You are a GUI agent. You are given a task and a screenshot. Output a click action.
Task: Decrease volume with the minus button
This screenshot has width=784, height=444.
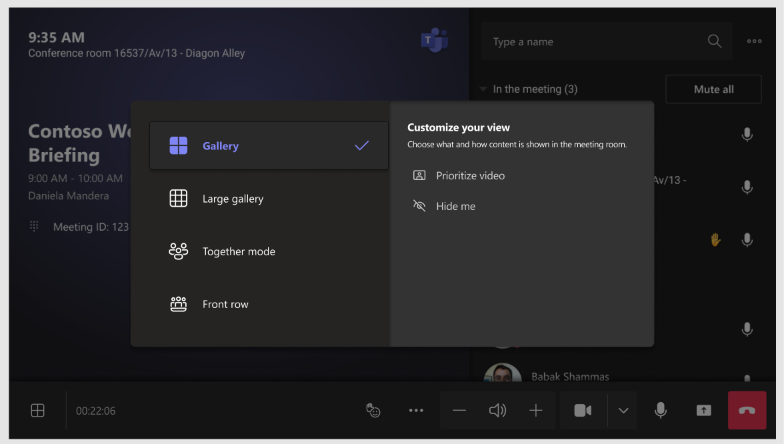459,410
